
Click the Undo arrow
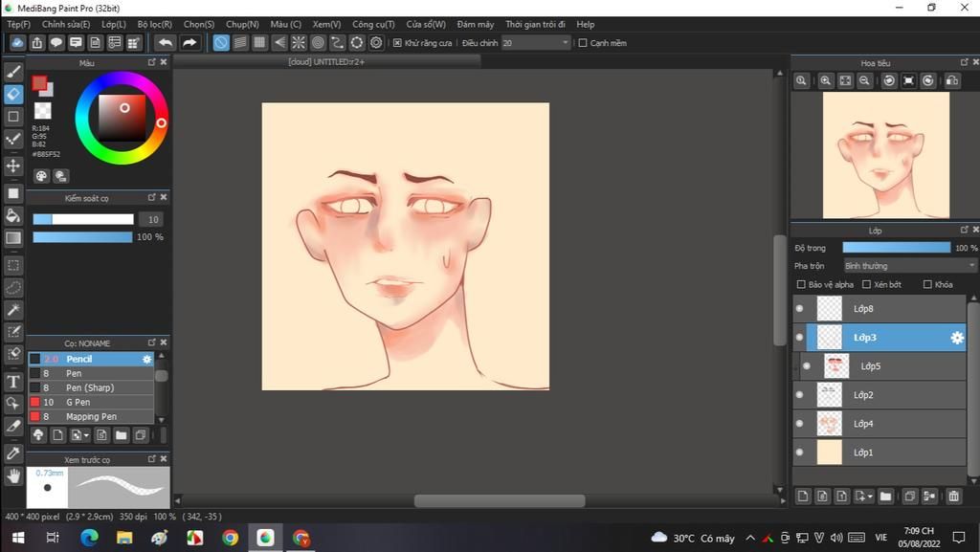coord(166,42)
